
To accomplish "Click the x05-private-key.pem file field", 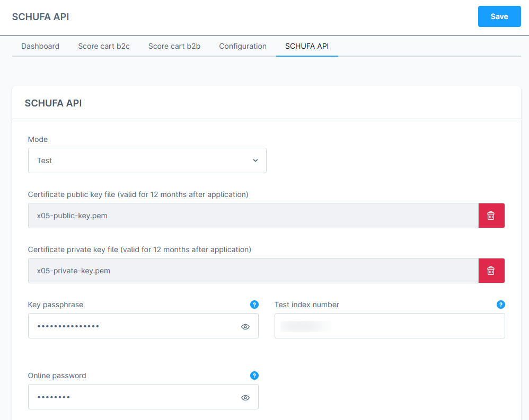I will click(x=253, y=271).
